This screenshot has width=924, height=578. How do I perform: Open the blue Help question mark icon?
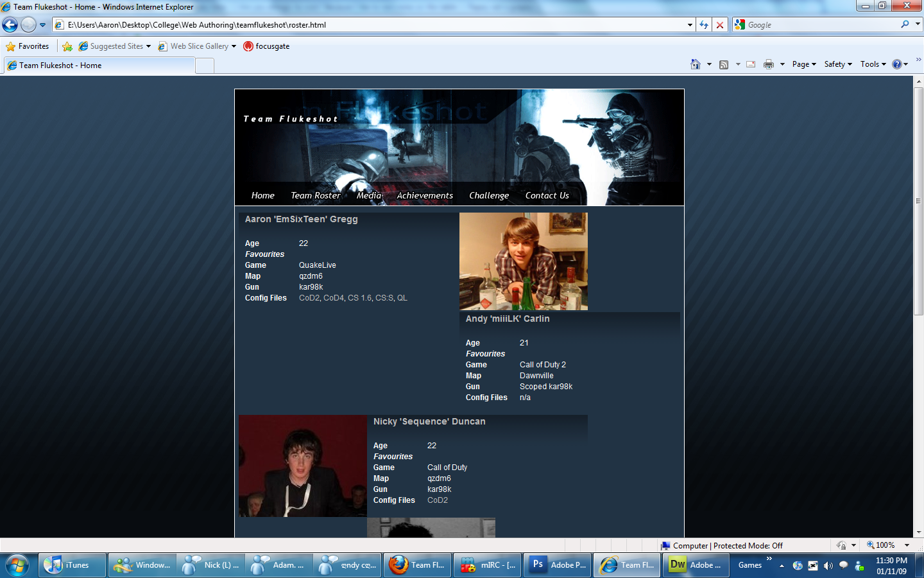point(896,64)
